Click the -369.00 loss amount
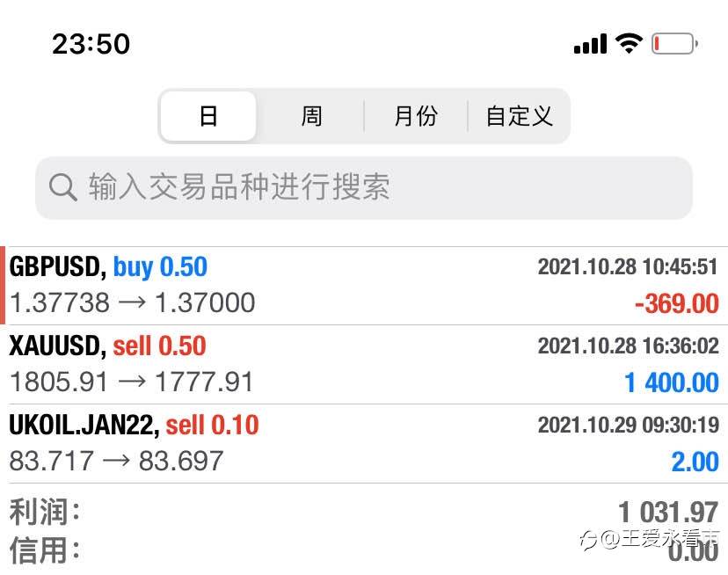The image size is (728, 575). tap(676, 304)
